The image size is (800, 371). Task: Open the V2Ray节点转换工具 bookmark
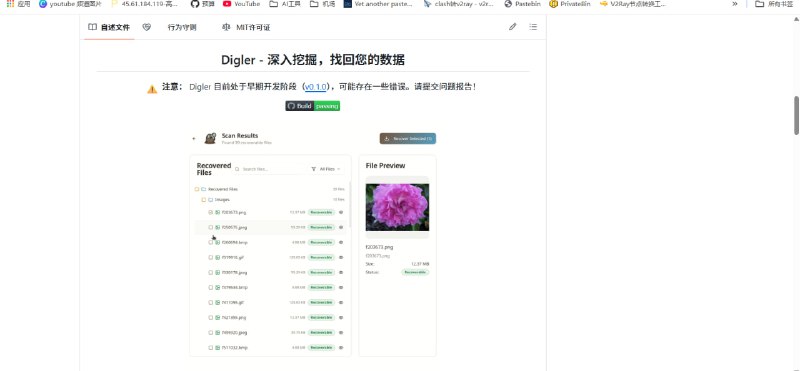tap(633, 4)
